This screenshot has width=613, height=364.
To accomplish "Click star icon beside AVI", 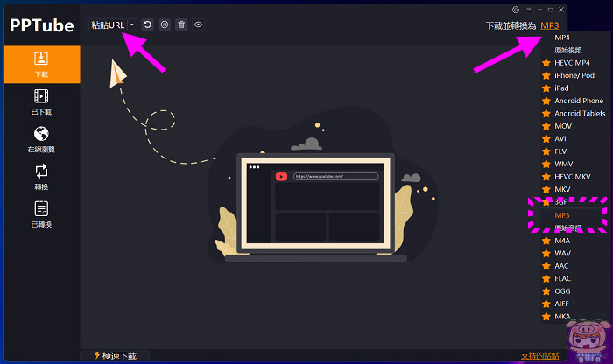I will [546, 138].
